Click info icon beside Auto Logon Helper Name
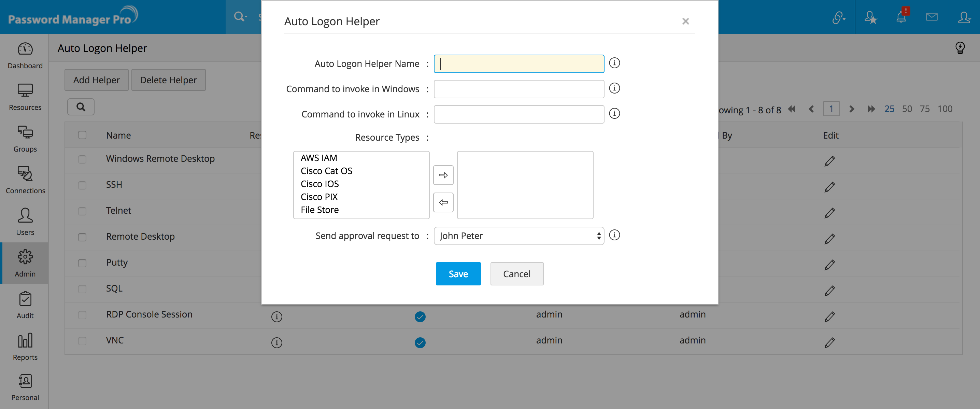Image resolution: width=980 pixels, height=409 pixels. [614, 63]
